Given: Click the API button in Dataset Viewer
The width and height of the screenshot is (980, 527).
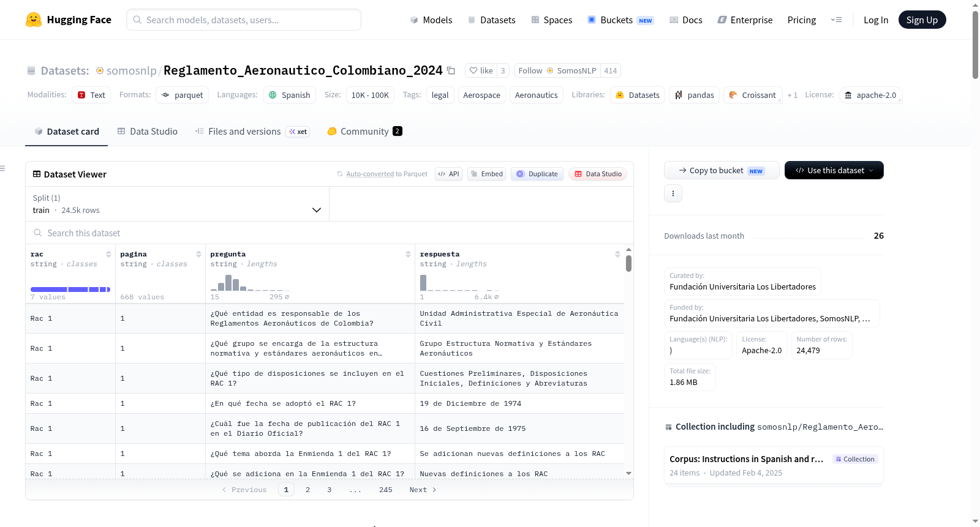Looking at the screenshot, I should (448, 174).
